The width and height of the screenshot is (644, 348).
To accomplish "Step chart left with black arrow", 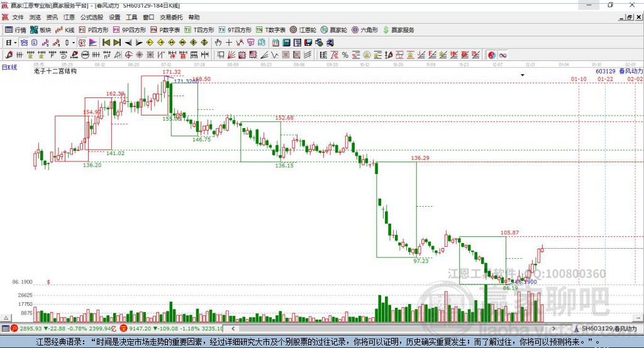I will click(x=128, y=43).
